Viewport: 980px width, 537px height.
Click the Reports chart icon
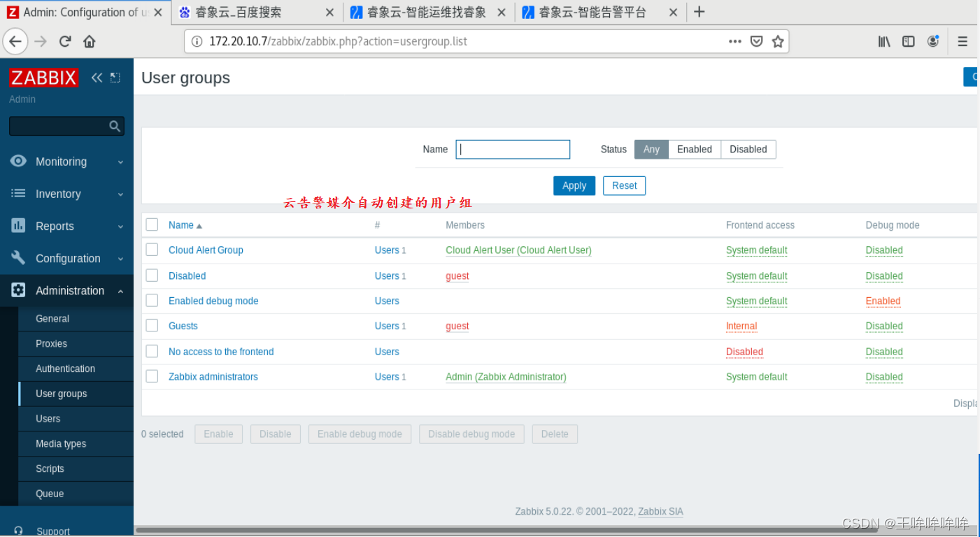pyautogui.click(x=18, y=225)
